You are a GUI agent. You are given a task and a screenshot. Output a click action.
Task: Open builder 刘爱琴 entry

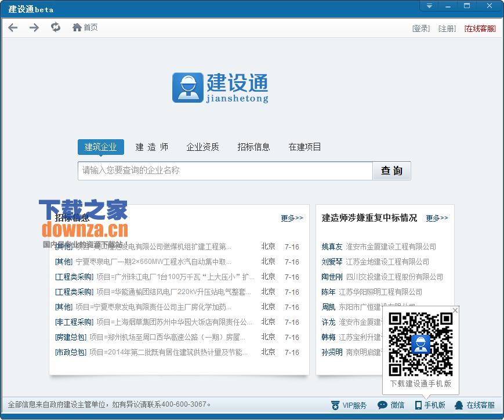332,262
